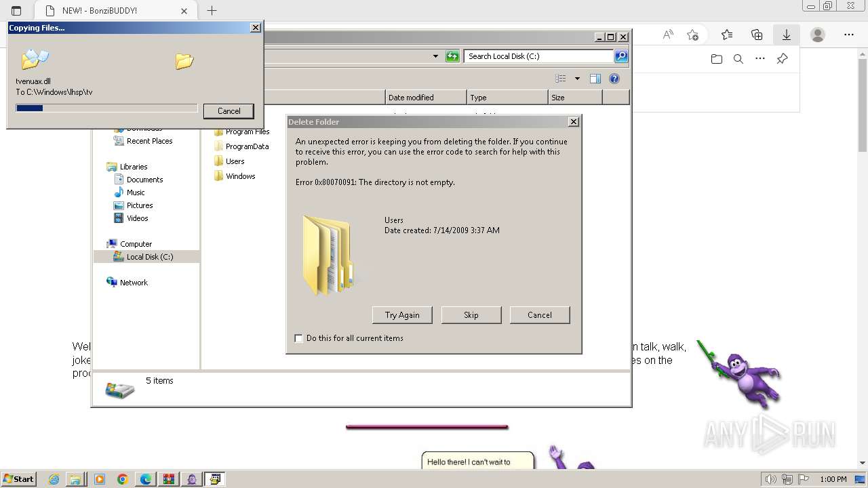Select the Windows folder in file list

click(235, 176)
